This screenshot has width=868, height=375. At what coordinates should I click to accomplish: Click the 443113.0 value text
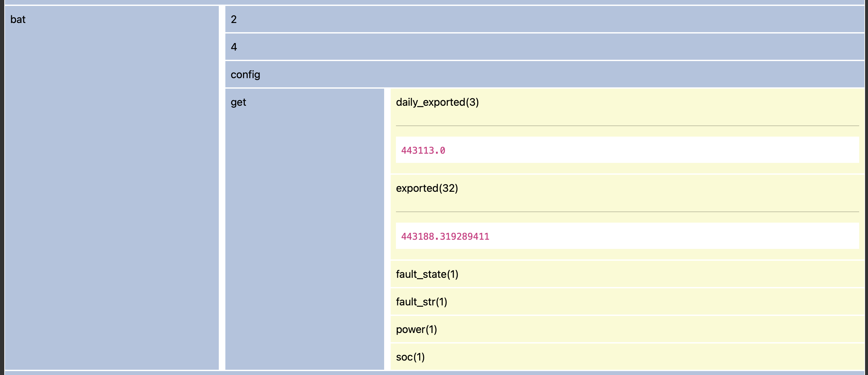tap(423, 150)
